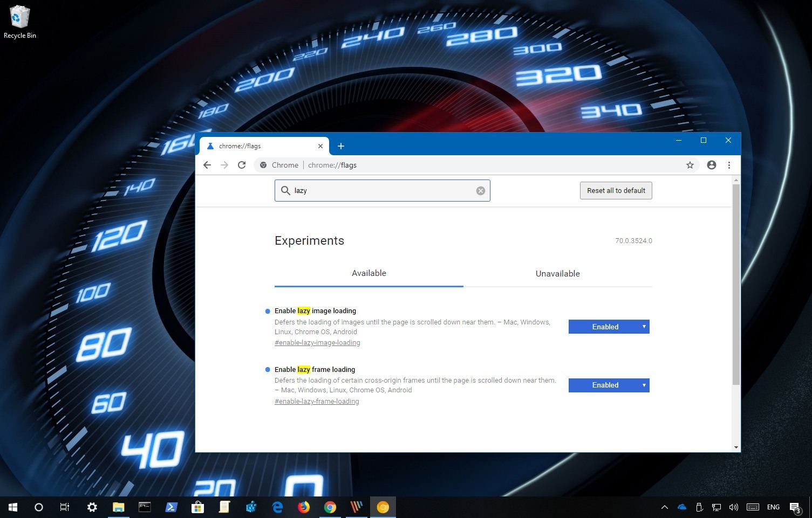
Task: Select the chrome://flags browser tab
Action: pos(264,146)
